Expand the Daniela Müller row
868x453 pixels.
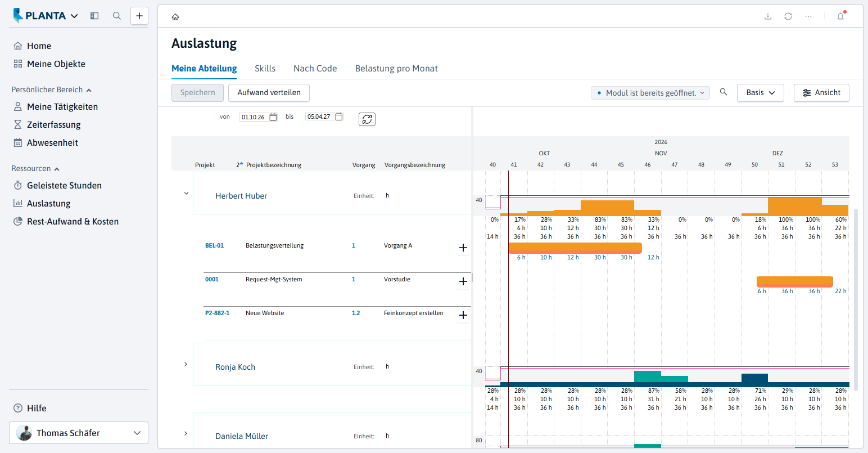pos(186,434)
